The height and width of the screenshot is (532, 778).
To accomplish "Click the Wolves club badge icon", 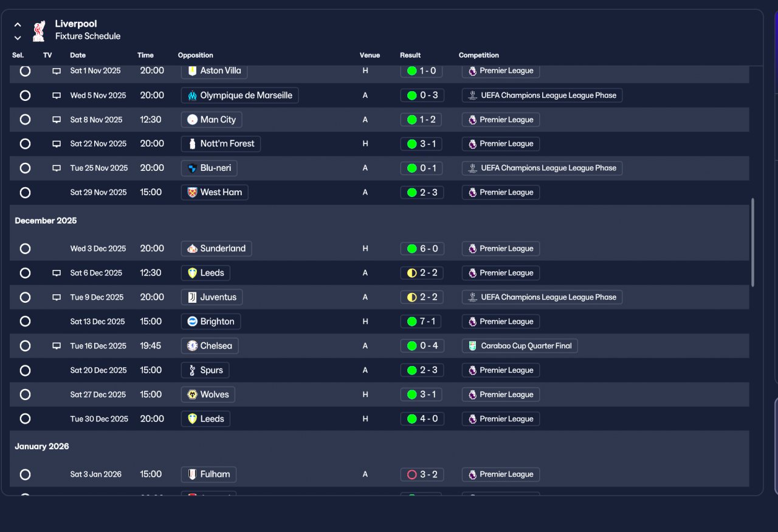I will coord(192,395).
